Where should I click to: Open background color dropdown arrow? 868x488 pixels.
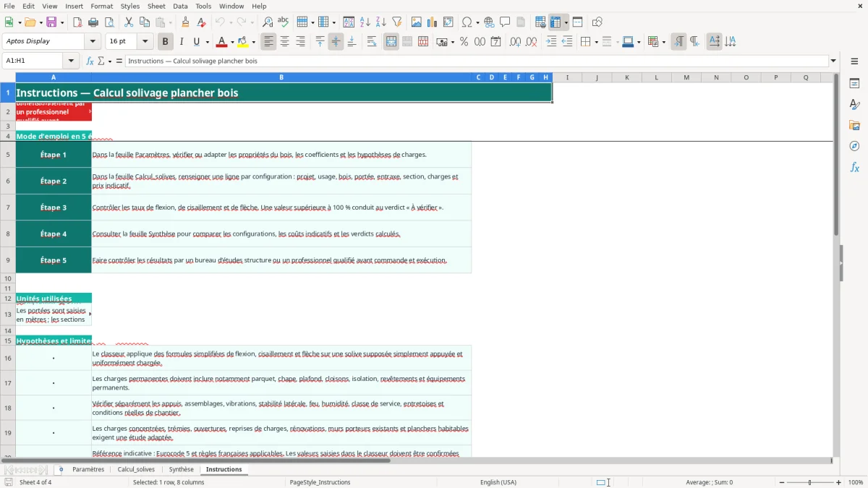tap(253, 42)
